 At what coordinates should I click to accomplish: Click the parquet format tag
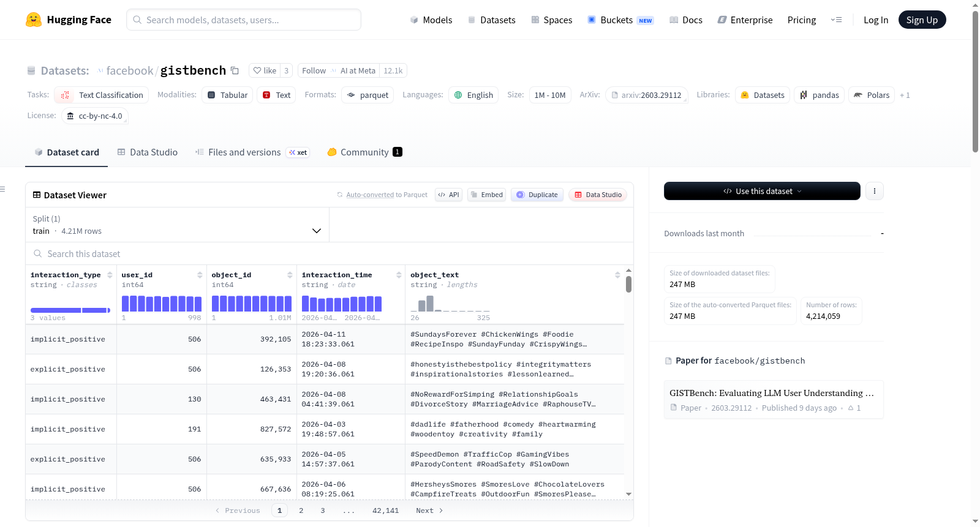pos(367,95)
